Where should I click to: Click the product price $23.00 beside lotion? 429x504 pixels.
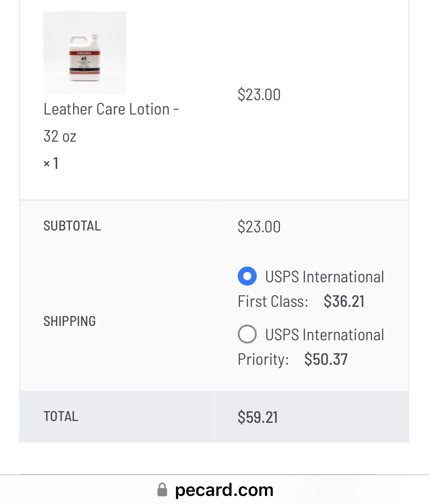coord(259,95)
